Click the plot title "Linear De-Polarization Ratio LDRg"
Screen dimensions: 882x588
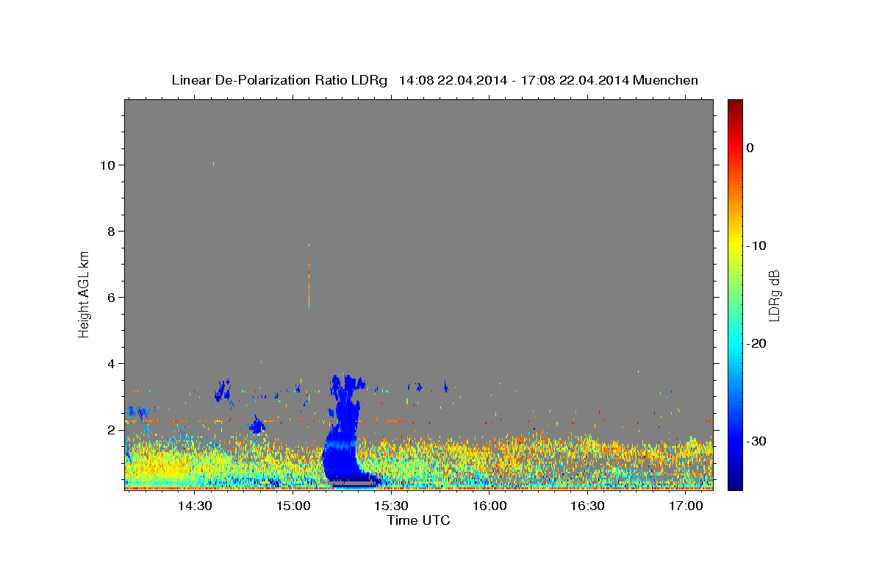coord(279,80)
